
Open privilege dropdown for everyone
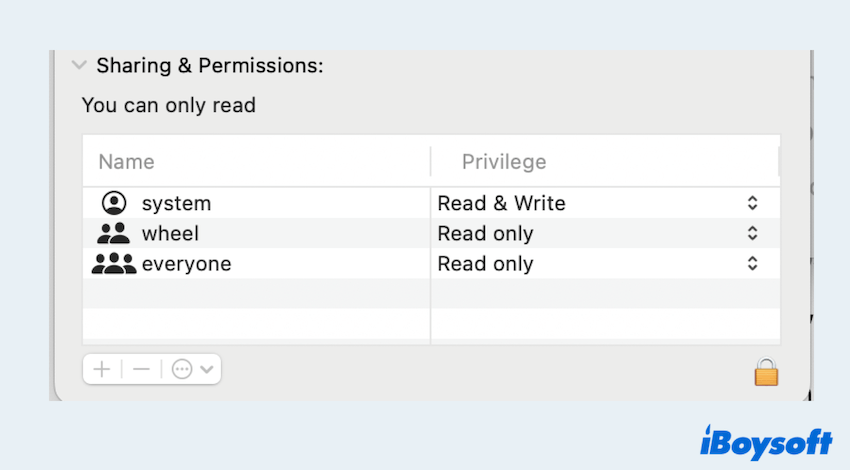pos(752,264)
